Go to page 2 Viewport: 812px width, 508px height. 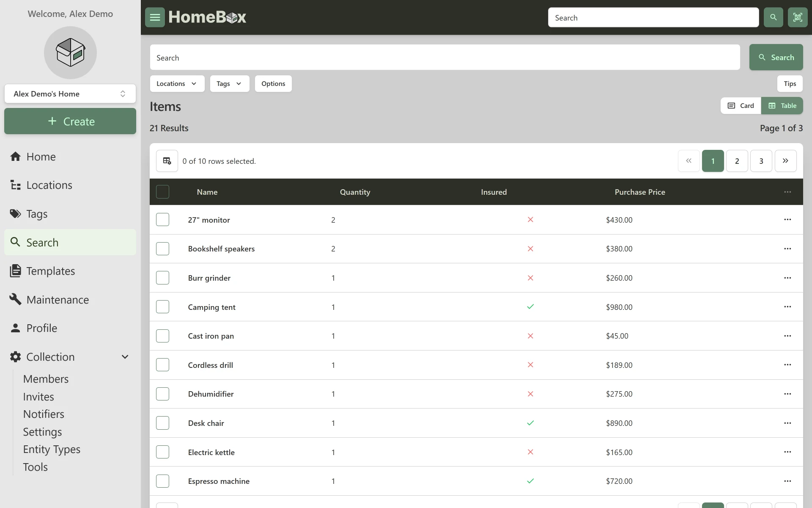click(x=737, y=161)
